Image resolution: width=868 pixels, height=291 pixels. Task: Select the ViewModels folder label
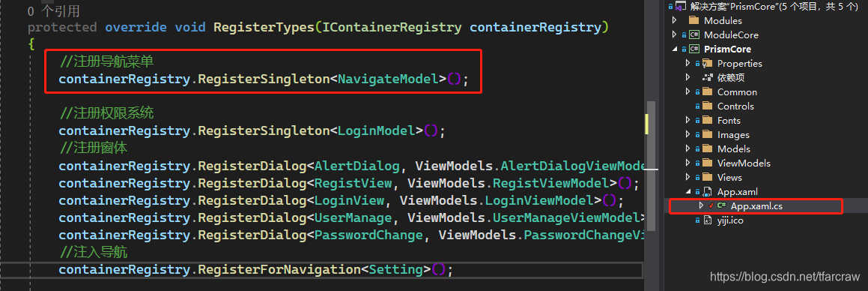pyautogui.click(x=744, y=163)
